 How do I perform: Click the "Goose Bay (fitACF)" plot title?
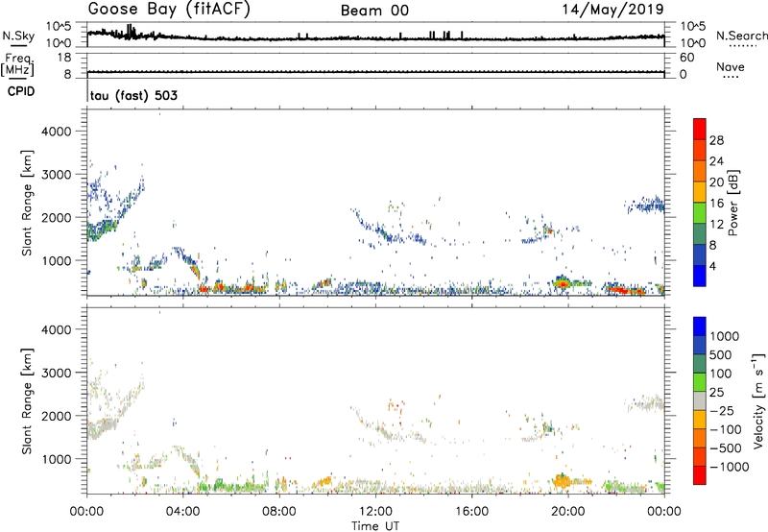point(169,10)
